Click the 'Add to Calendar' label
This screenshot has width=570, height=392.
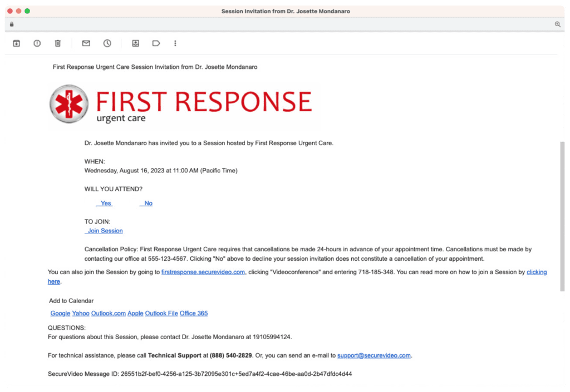pyautogui.click(x=71, y=301)
